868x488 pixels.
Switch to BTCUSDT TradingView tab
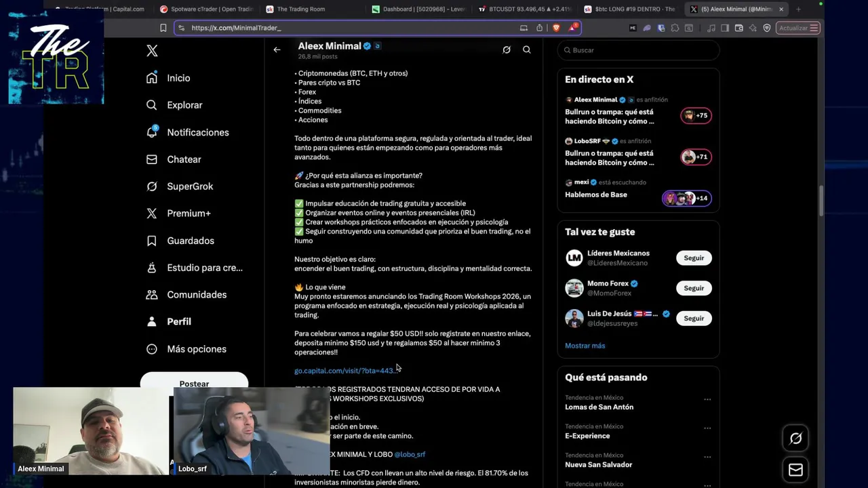tap(526, 9)
